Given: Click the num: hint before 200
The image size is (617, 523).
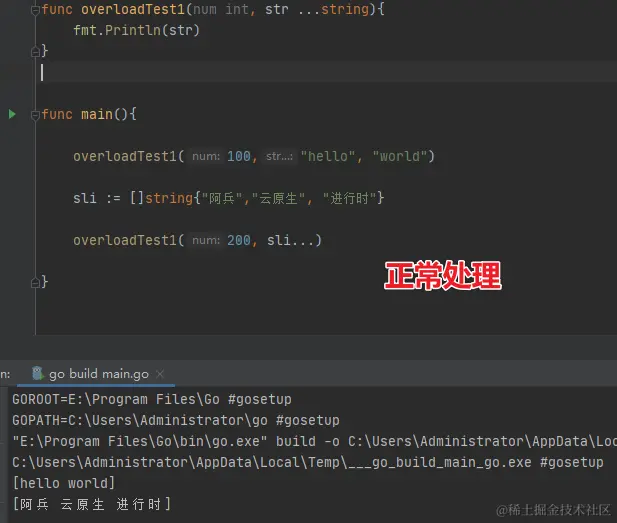Looking at the screenshot, I should [x=206, y=240].
